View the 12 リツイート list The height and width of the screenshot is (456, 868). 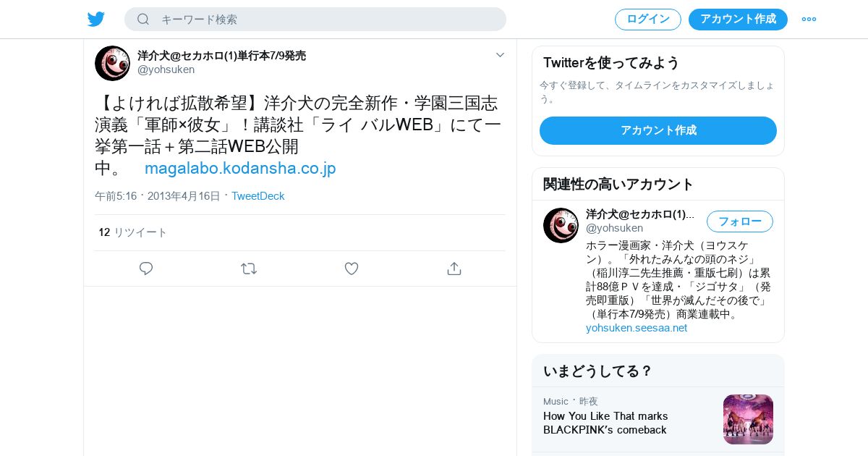133,232
